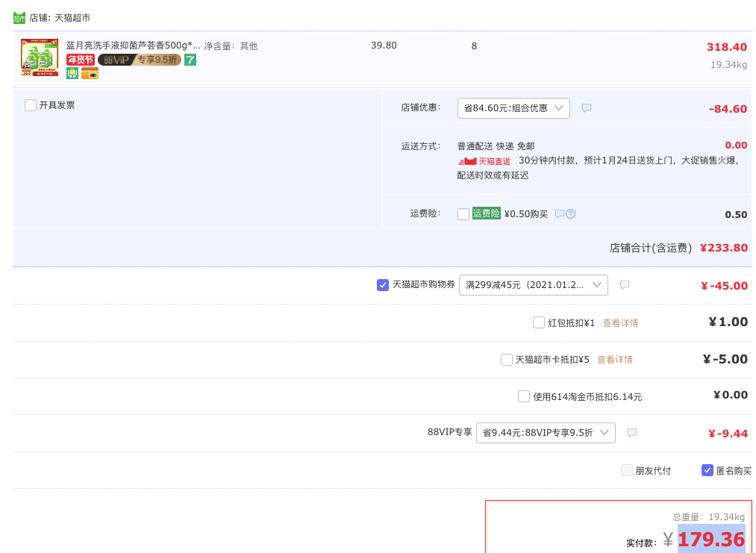Click the question mark help icon for 运费险
This screenshot has width=756, height=553.
[570, 213]
